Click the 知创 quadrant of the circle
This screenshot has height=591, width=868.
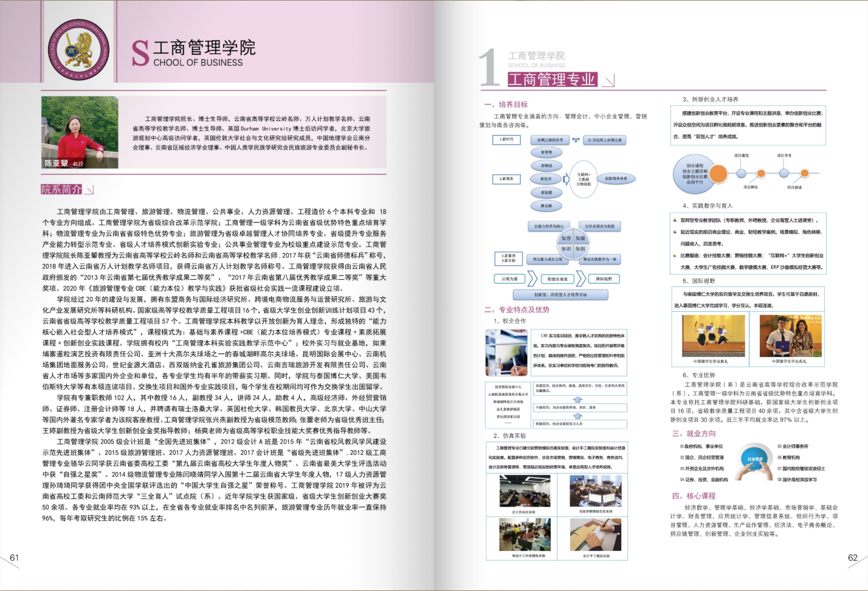click(x=580, y=249)
